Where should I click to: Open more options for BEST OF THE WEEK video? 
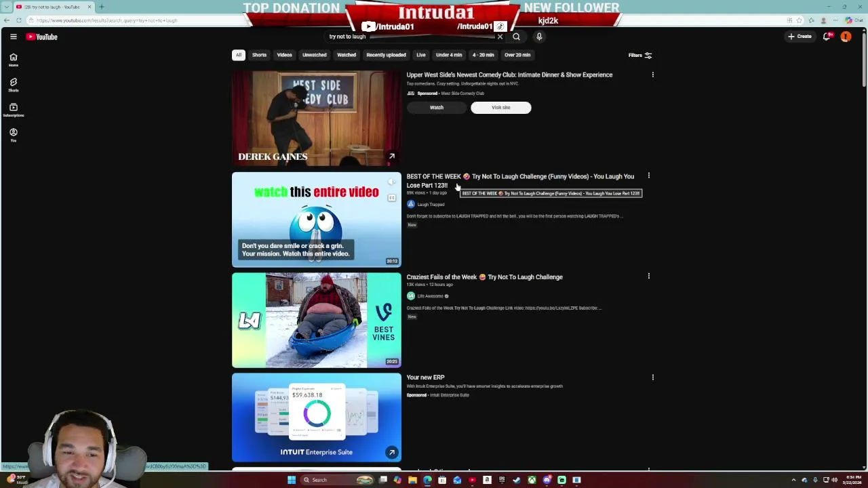point(648,176)
